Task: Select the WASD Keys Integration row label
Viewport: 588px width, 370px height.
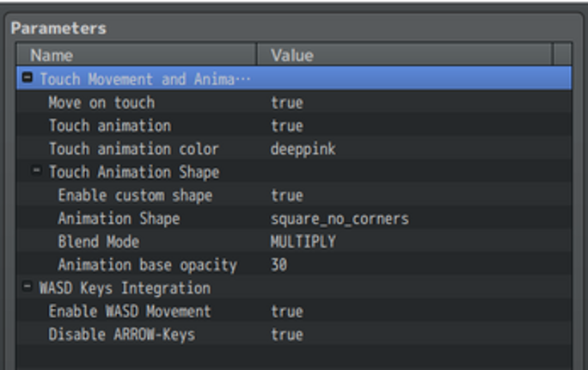Action: pos(125,287)
